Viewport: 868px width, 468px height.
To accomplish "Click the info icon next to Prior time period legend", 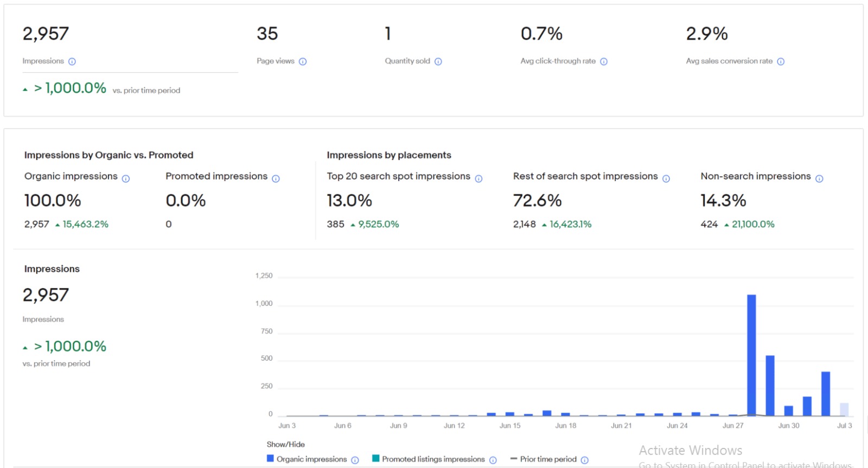I will coord(585,460).
